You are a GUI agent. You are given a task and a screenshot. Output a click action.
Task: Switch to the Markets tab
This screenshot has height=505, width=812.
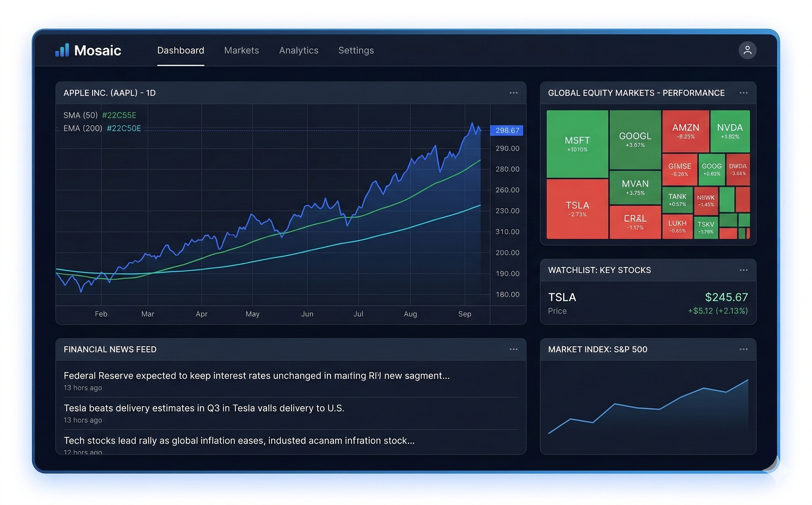click(241, 50)
